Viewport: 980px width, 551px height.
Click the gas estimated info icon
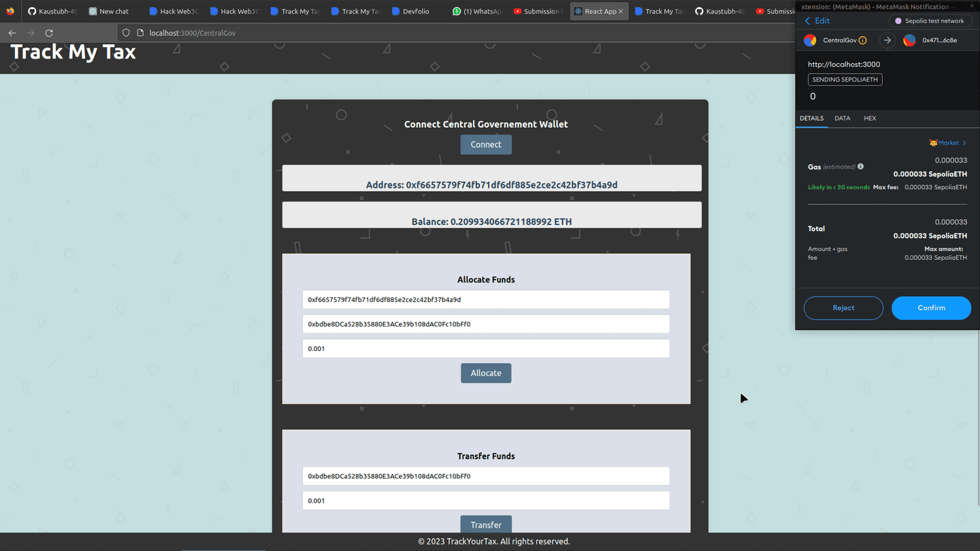coord(861,167)
